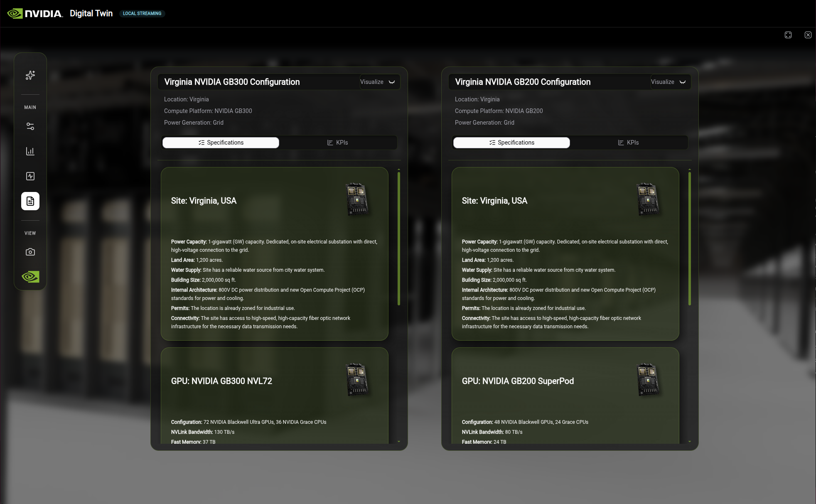Switch to KPIs tab in GB200 panel
Image resolution: width=816 pixels, height=504 pixels.
click(628, 143)
